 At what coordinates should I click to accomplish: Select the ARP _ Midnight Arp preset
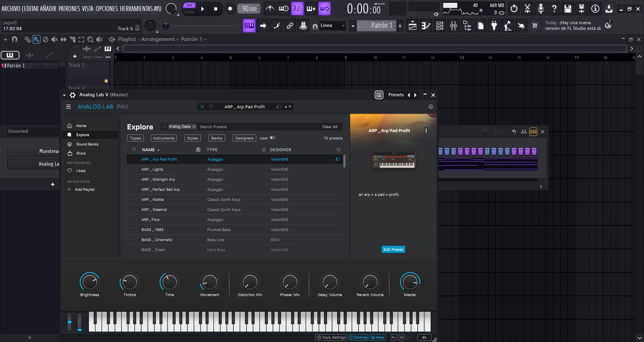(235, 179)
